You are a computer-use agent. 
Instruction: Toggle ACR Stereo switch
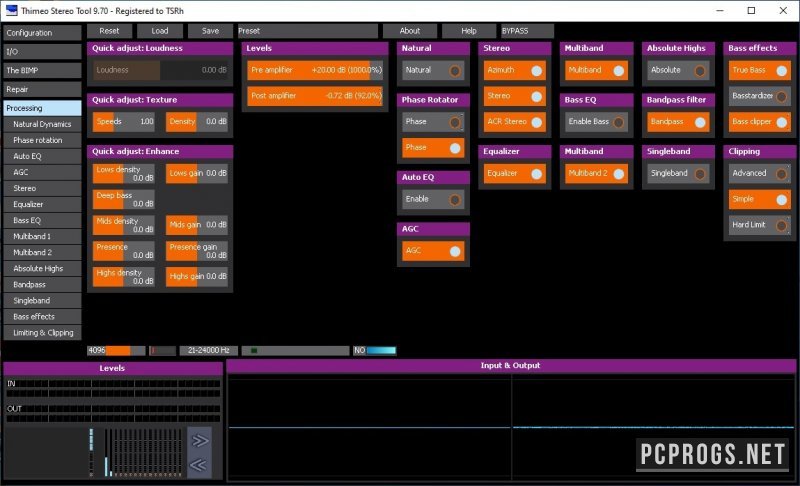pos(515,122)
